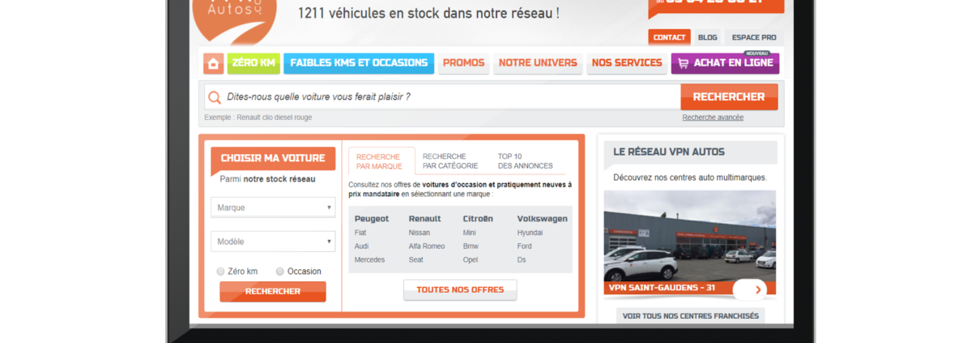Click the main RECHERCHER search button

pos(729,97)
